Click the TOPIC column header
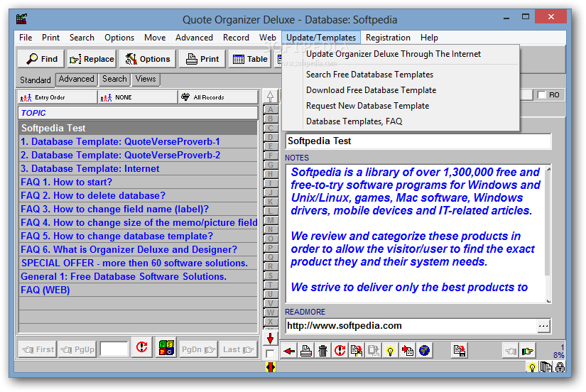 coord(138,113)
